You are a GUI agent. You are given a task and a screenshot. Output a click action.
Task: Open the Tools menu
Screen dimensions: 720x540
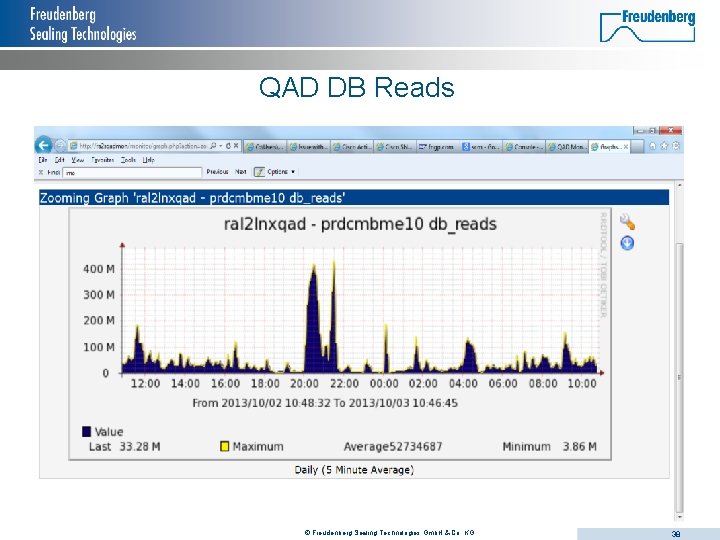coord(128,160)
